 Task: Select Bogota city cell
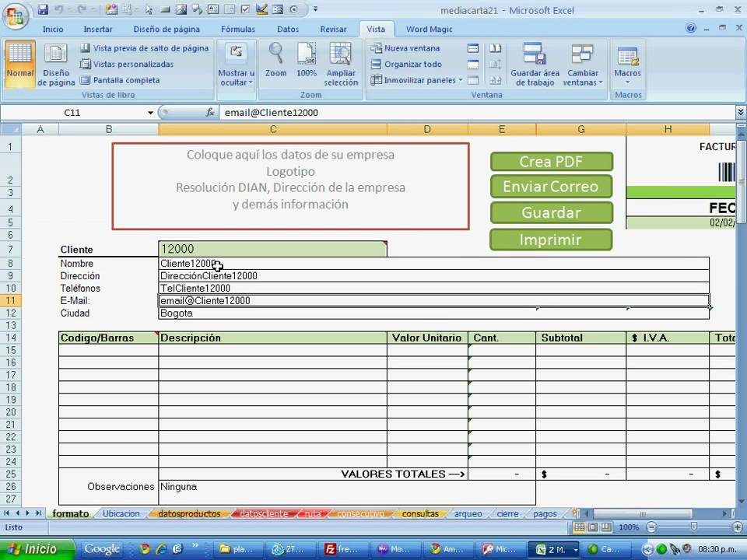click(x=433, y=313)
